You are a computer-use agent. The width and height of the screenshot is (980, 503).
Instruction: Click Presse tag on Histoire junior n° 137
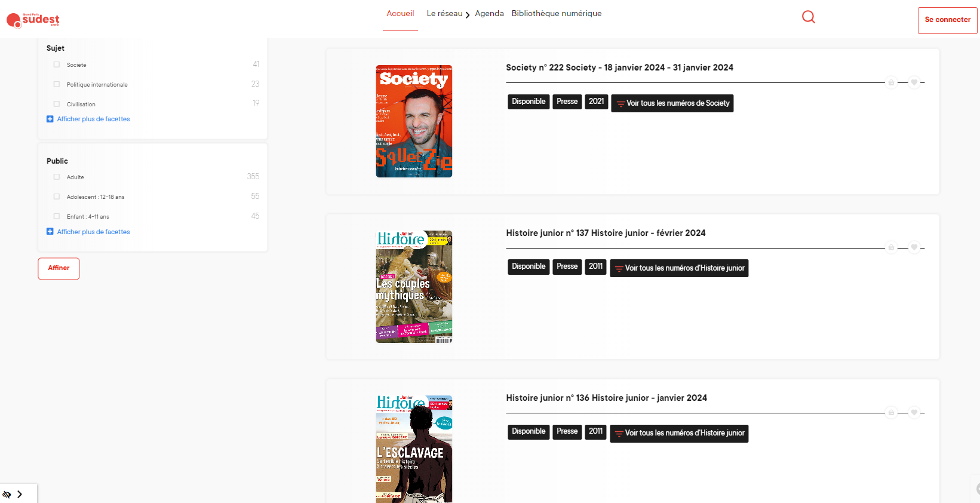pos(567,266)
